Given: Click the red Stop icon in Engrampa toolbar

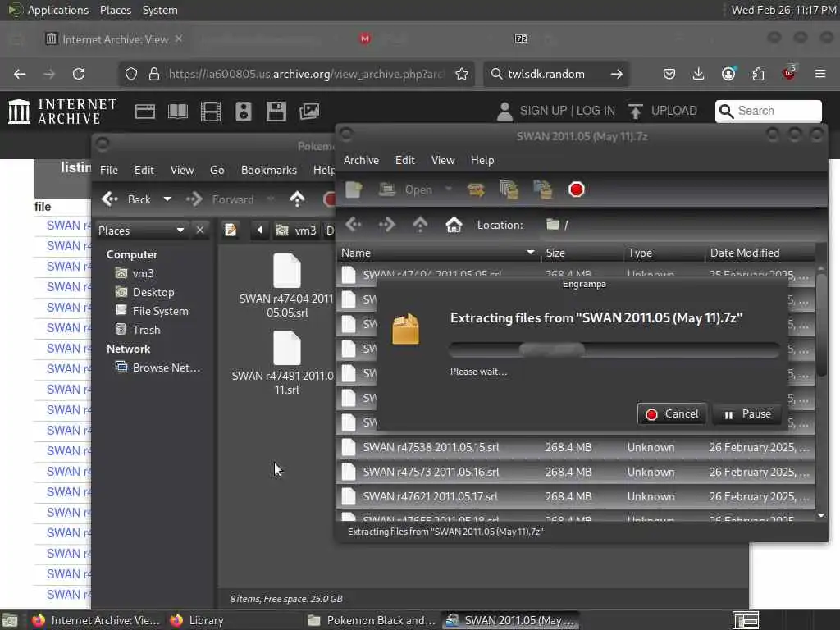Looking at the screenshot, I should pos(577,189).
